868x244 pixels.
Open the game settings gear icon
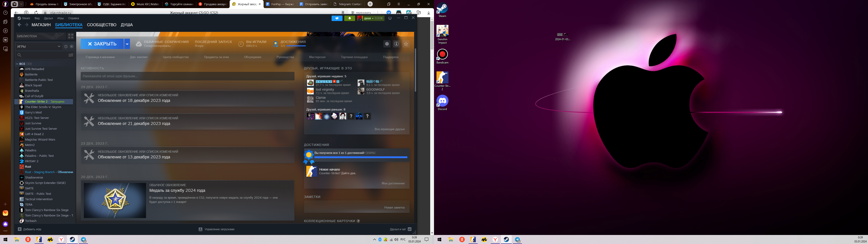(x=387, y=44)
